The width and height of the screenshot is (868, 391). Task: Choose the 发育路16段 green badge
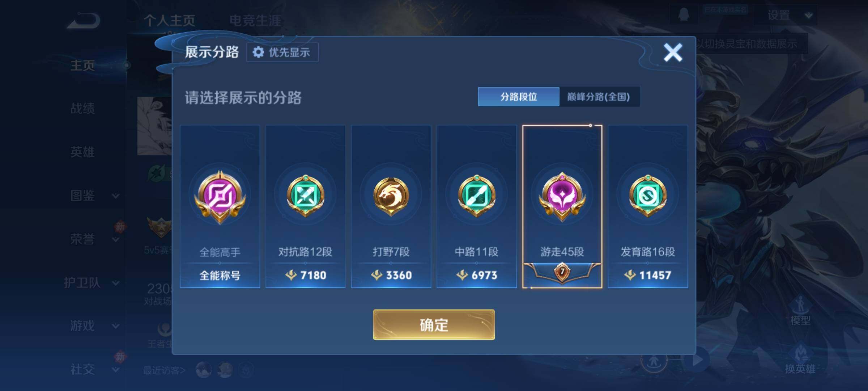[648, 196]
